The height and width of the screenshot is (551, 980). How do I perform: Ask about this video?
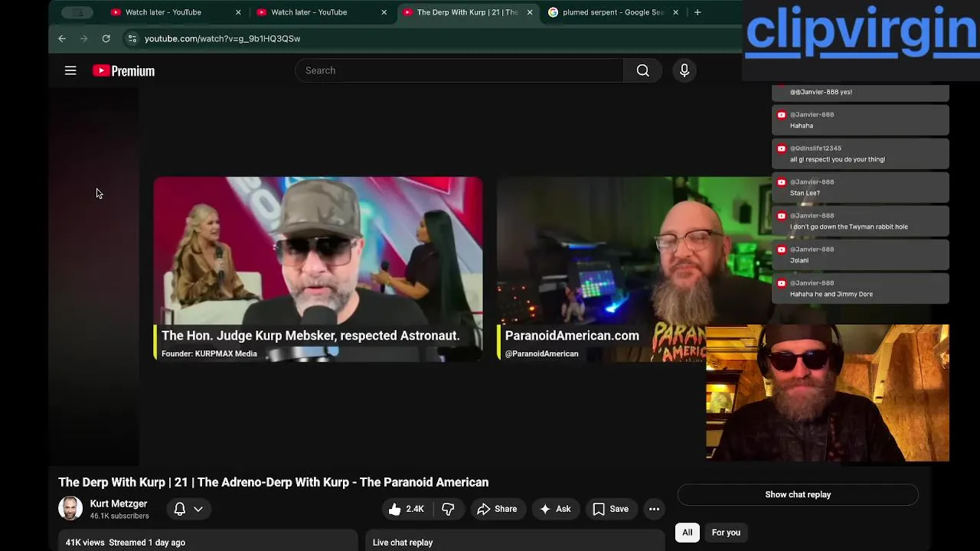coord(555,509)
